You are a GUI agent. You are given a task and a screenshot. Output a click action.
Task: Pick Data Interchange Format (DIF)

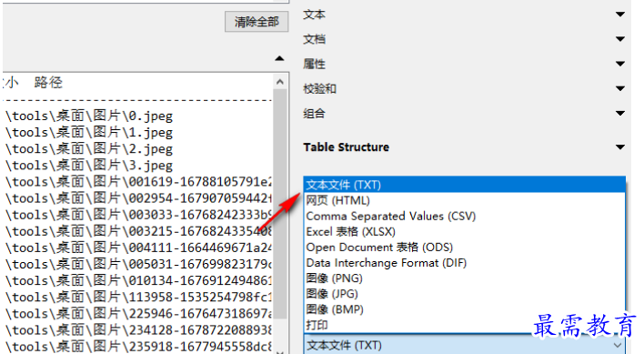464,263
